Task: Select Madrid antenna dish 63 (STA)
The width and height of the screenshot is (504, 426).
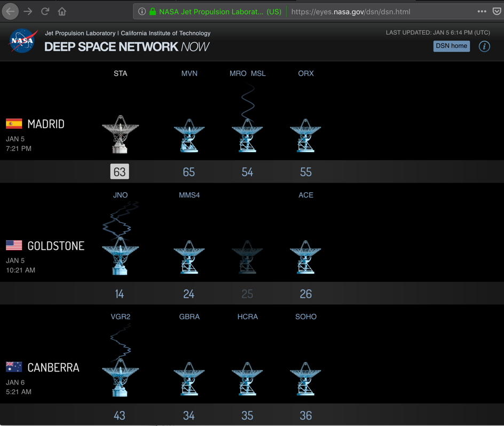Action: [120, 134]
